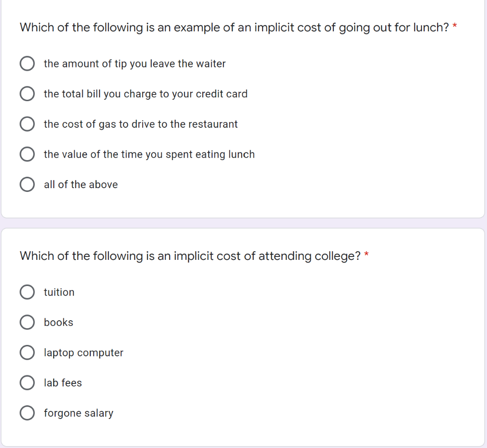Choose 'books' as the answer
The width and height of the screenshot is (487, 448).
click(x=27, y=323)
